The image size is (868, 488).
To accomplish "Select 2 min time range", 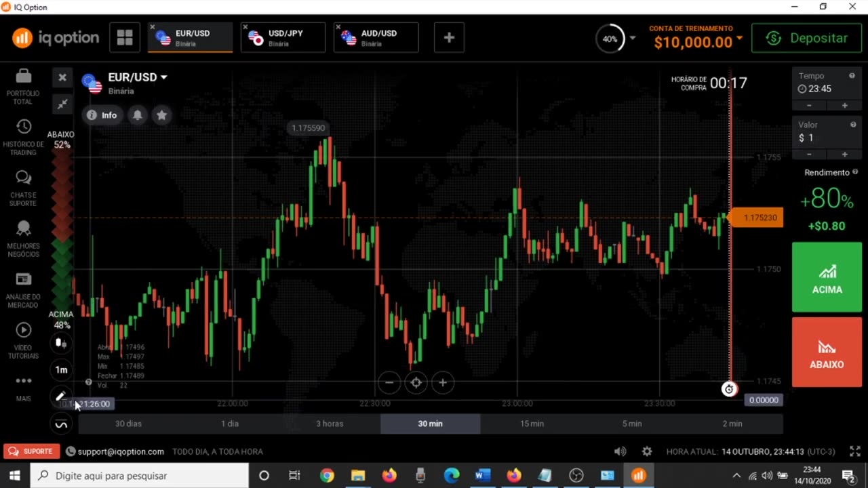I will [732, 424].
